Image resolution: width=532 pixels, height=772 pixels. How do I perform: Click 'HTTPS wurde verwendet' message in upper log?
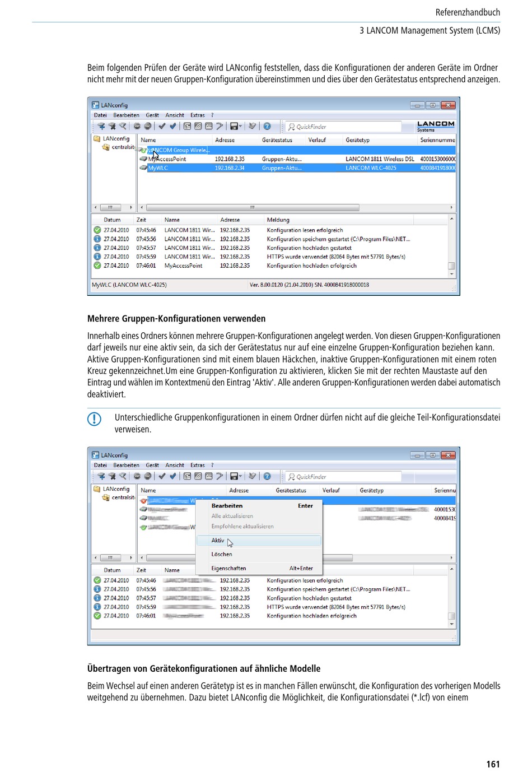[336, 257]
